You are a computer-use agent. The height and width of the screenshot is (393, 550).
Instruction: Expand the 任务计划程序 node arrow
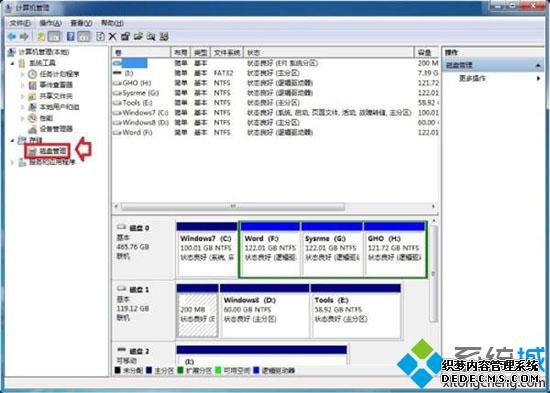(x=23, y=74)
